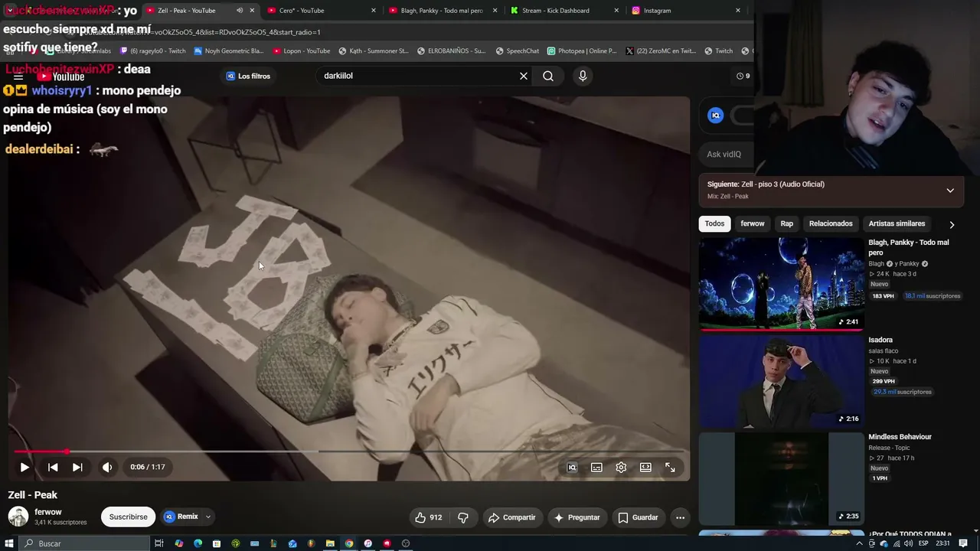This screenshot has height=551, width=980.
Task: Type a question in Ask vidIQ field
Action: (727, 154)
